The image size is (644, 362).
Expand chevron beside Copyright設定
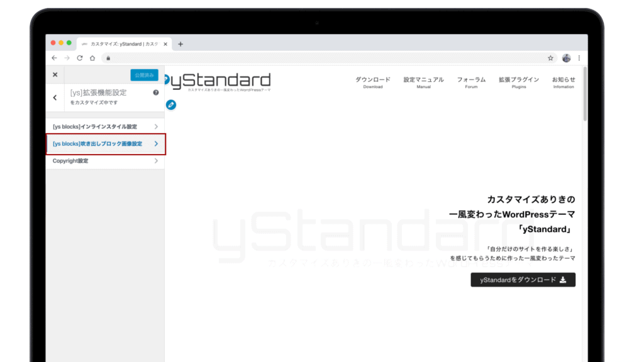(x=156, y=161)
